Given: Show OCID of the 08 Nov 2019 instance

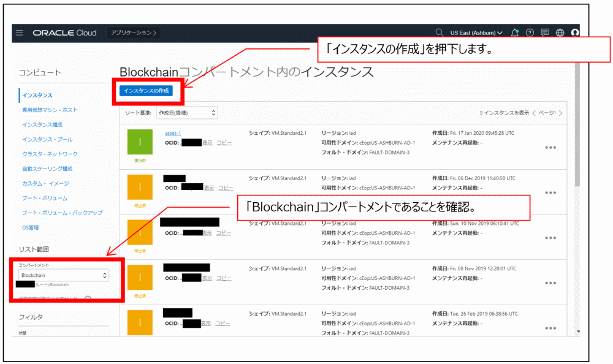Looking at the screenshot, I should click(x=207, y=278).
